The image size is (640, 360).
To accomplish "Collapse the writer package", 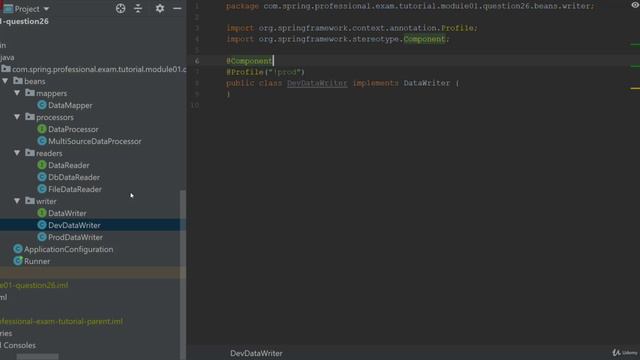I will (17, 201).
